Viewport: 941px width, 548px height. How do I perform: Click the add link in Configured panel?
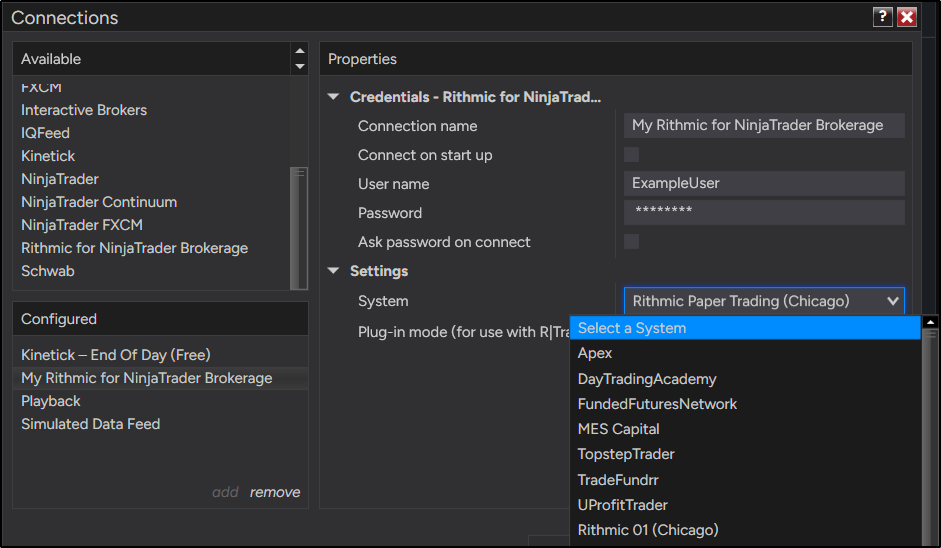(x=225, y=492)
